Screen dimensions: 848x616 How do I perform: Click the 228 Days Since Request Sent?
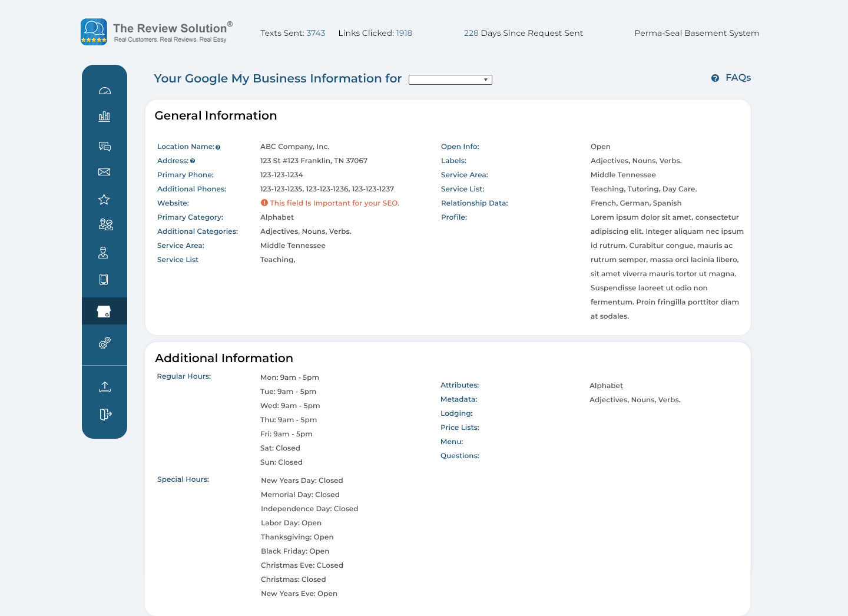(x=524, y=33)
